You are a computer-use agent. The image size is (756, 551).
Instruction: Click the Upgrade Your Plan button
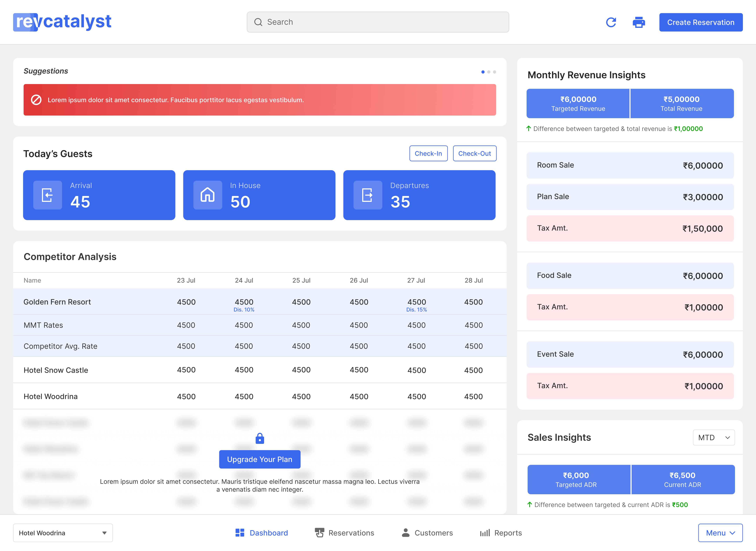click(x=260, y=459)
